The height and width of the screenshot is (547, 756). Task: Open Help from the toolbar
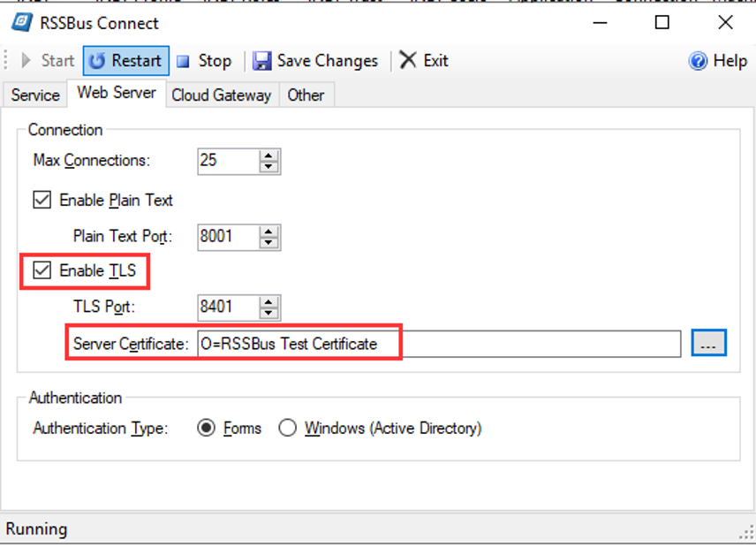pos(718,61)
